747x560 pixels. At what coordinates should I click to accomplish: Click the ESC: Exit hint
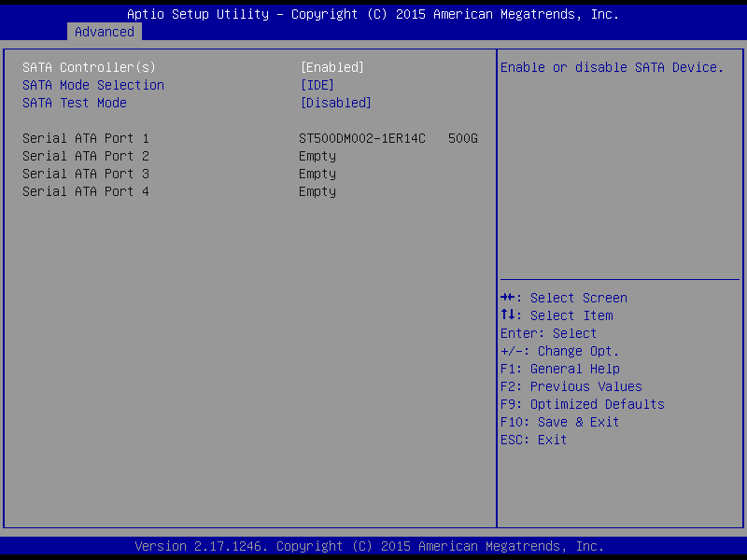click(534, 440)
